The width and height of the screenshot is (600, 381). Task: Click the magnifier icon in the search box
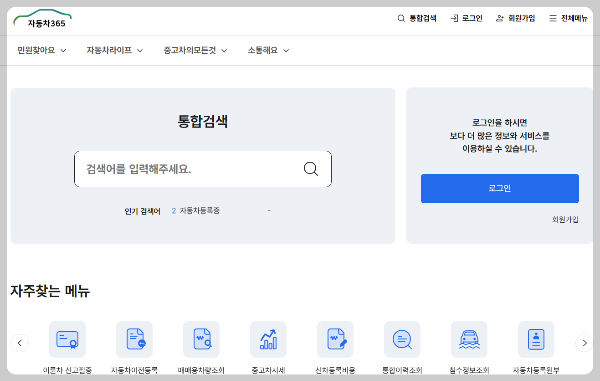(x=311, y=169)
